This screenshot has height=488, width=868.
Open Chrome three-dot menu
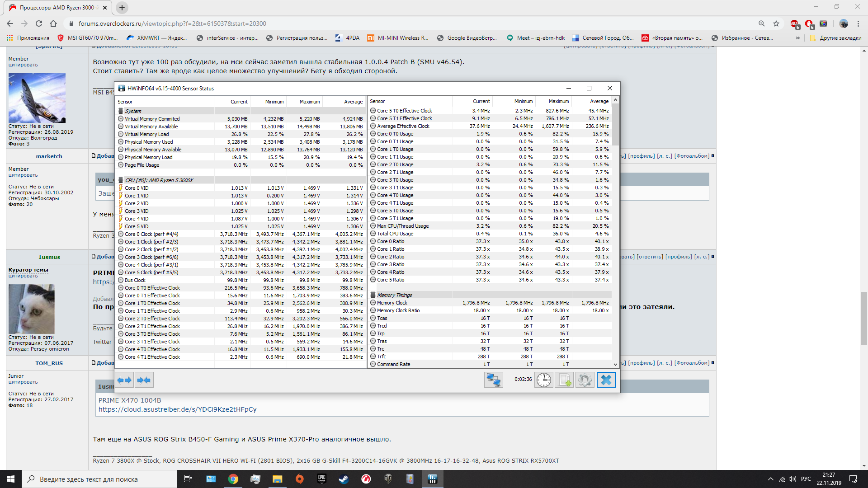[859, 23]
